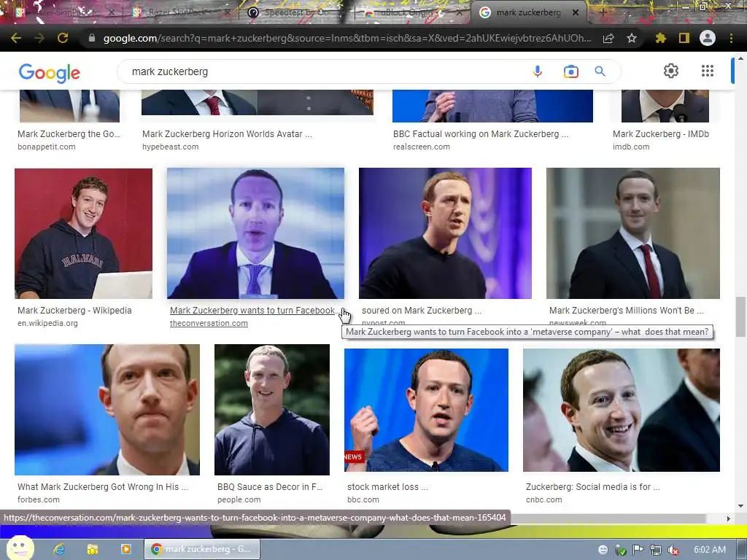
Task: Click the browser forward arrow
Action: (x=39, y=38)
